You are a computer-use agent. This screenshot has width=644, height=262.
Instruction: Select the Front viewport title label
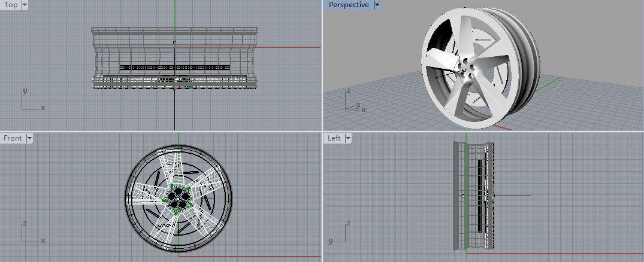pyautogui.click(x=13, y=138)
